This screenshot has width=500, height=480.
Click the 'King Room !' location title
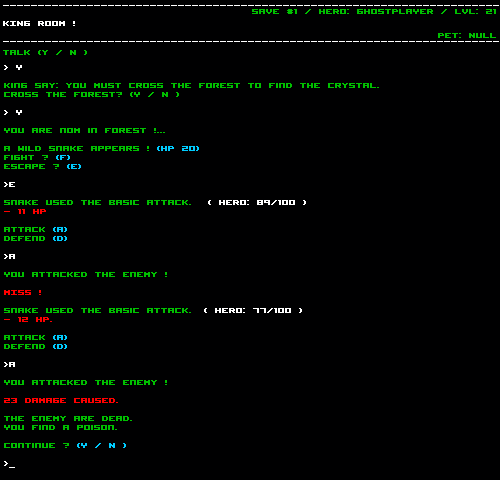[x=39, y=23]
